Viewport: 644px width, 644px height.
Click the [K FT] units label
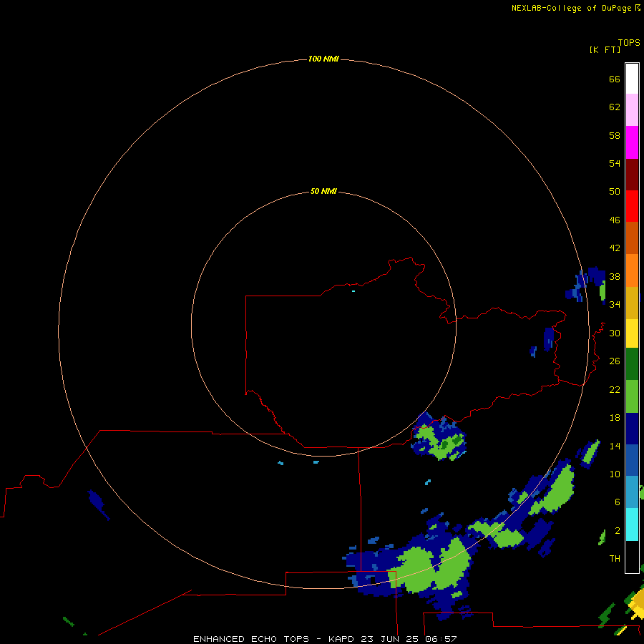tap(605, 49)
